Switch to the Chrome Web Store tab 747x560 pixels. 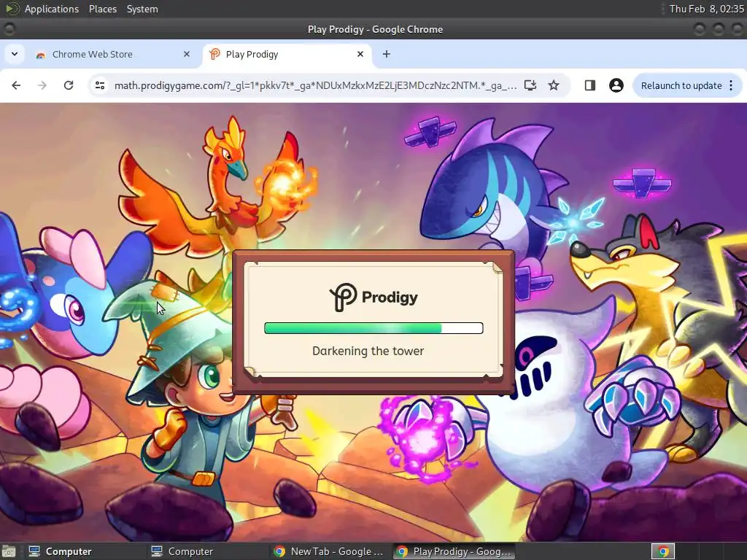[x=111, y=54]
